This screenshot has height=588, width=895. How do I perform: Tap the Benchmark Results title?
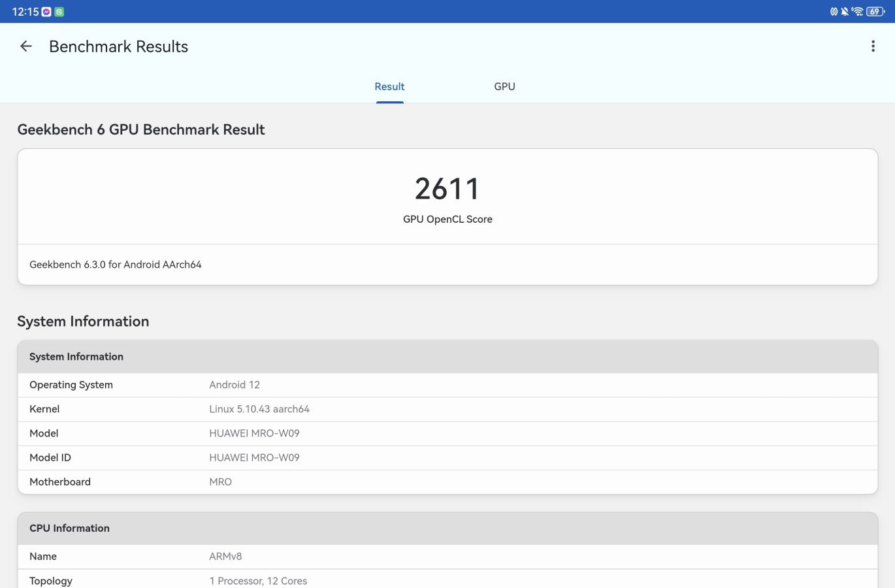pos(118,46)
